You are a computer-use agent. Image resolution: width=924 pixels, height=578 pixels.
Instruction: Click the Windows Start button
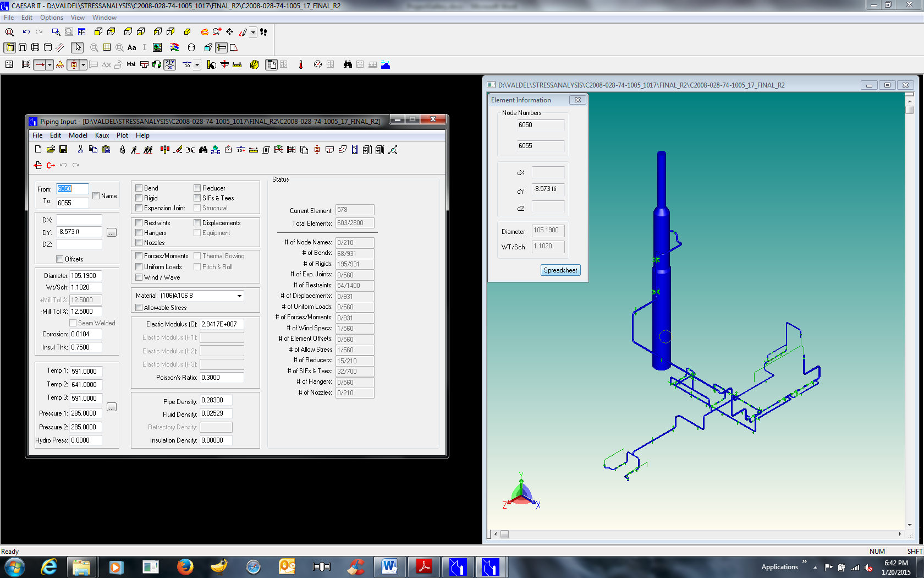(14, 566)
